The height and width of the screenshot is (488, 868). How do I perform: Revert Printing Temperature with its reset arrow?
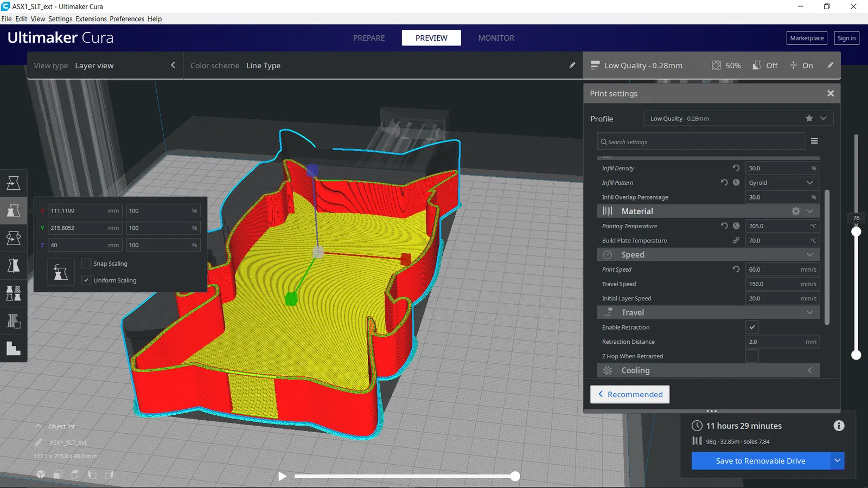(x=724, y=226)
